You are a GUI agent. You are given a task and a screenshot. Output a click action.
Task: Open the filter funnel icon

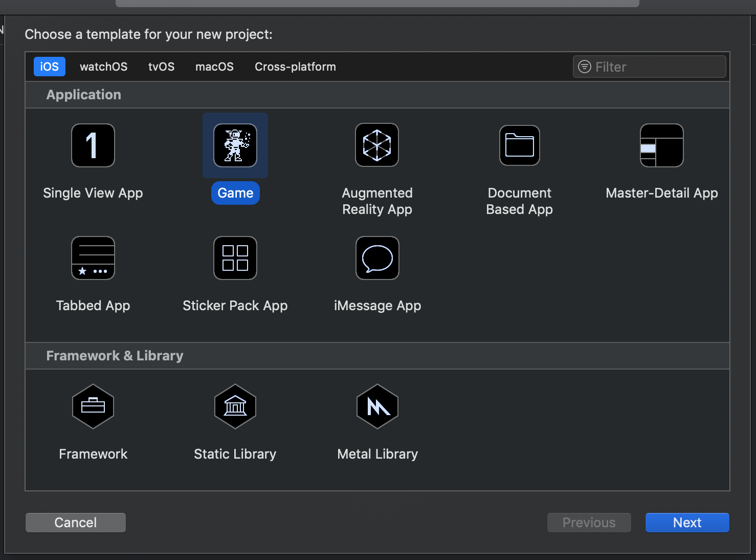point(583,67)
